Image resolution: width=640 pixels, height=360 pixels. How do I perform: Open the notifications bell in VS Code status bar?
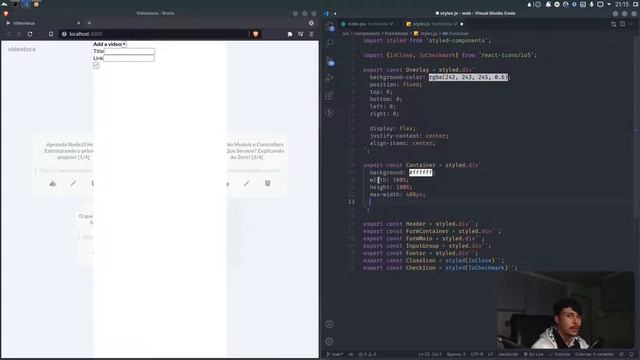(x=631, y=354)
